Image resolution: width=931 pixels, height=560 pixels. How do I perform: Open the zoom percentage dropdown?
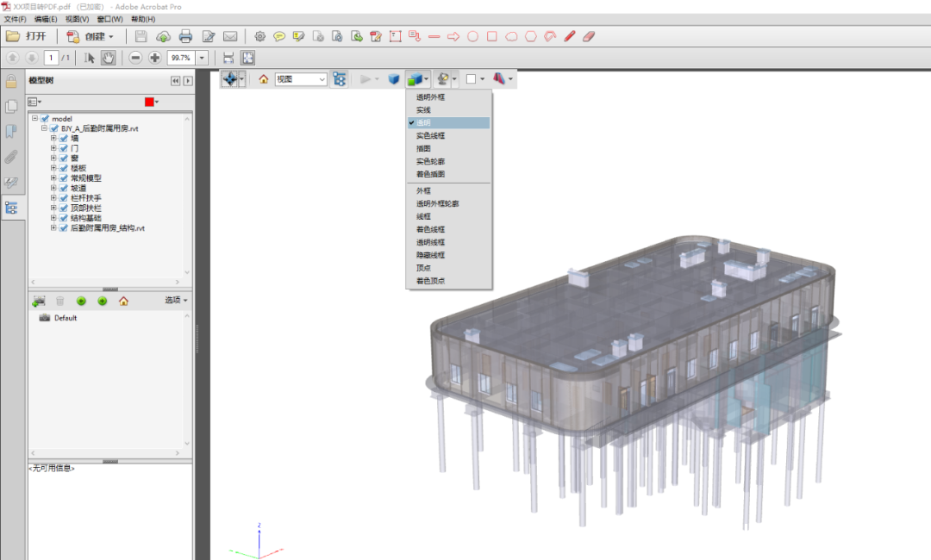point(203,58)
